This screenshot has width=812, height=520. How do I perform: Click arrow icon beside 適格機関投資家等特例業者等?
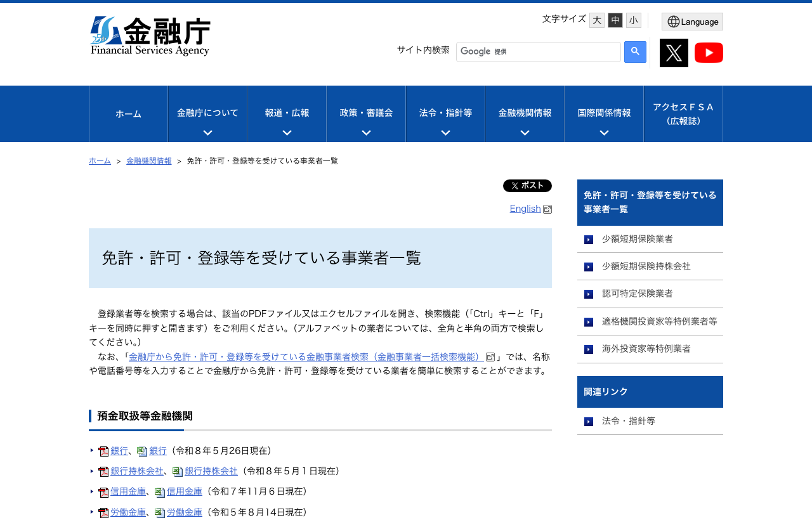click(589, 322)
